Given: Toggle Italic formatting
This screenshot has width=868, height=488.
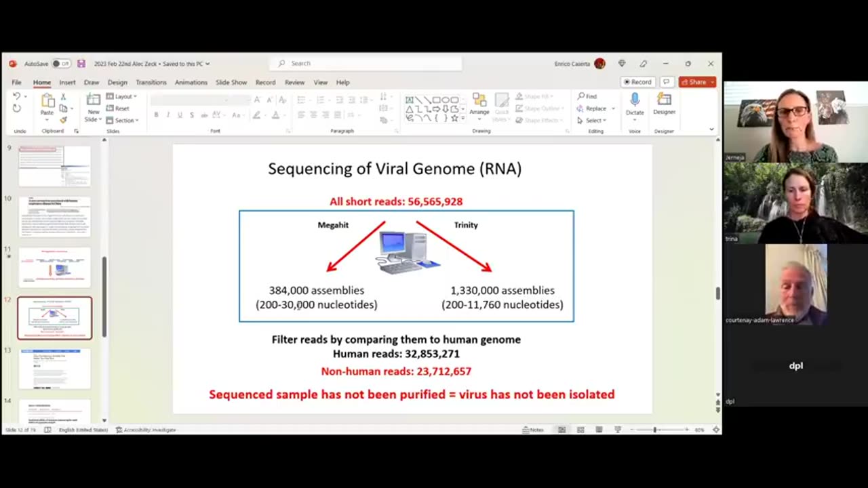Looking at the screenshot, I should pos(167,115).
